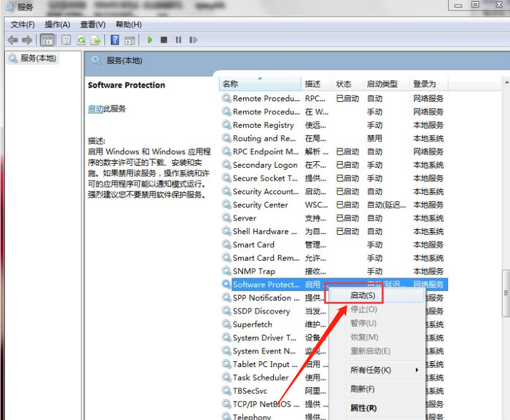
Task: Open the Properties toolbar icon
Action: click(66, 40)
